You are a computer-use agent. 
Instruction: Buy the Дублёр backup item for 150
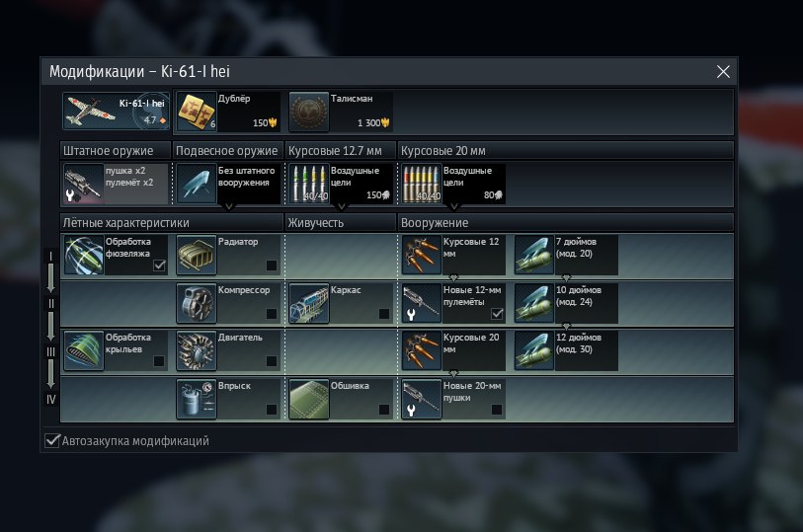click(228, 112)
